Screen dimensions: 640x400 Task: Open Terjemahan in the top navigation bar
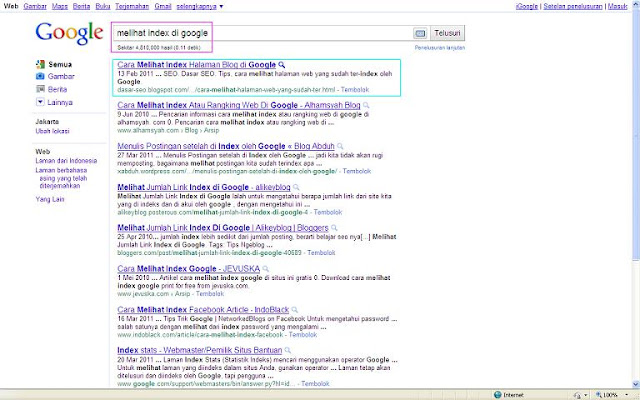132,7
